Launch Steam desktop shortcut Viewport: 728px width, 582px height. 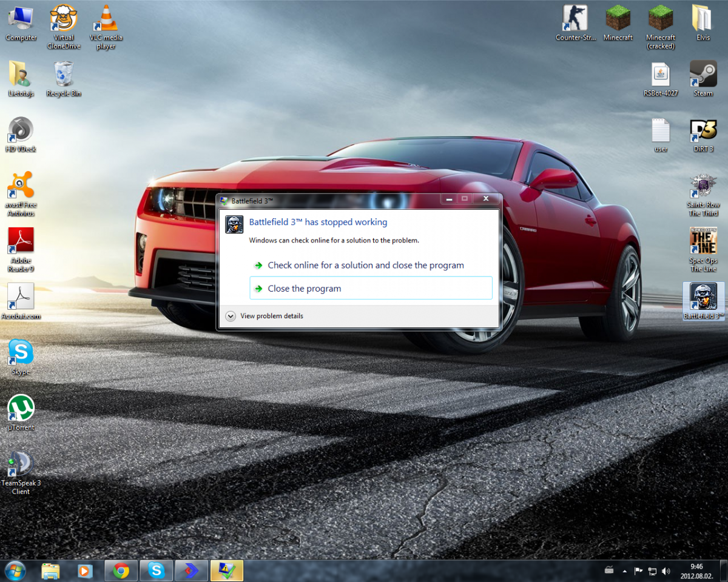(x=703, y=79)
